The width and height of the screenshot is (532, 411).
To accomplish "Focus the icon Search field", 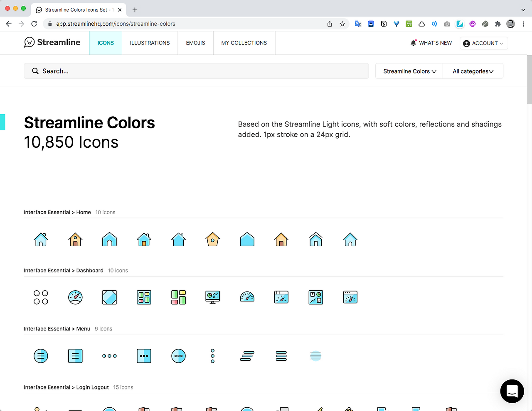I will 196,71.
